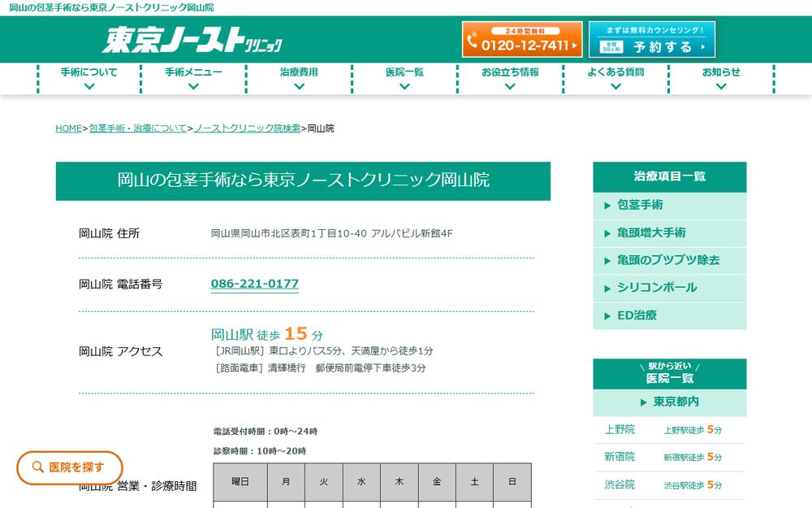This screenshot has height=508, width=812.
Task: Expand chevron under 治療費用
Action: tap(299, 87)
